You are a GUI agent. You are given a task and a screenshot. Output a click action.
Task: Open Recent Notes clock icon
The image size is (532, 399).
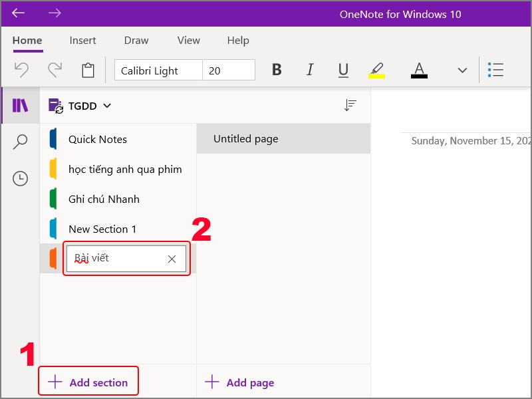pyautogui.click(x=21, y=178)
